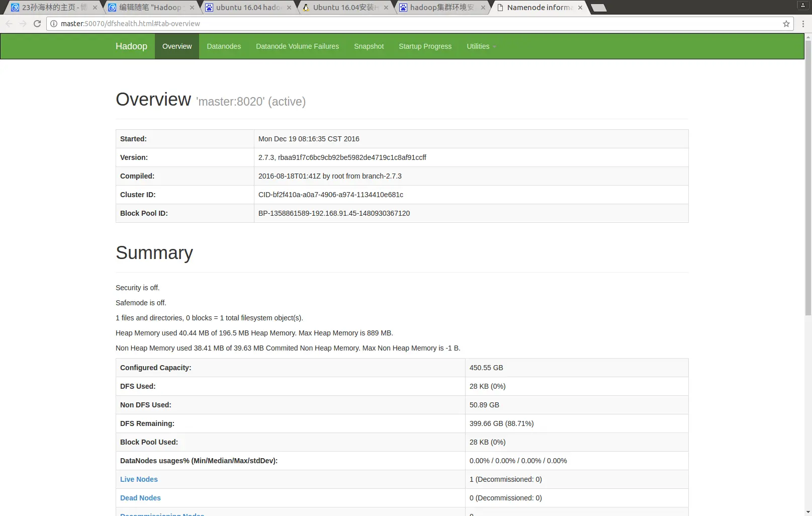Open the Chrome three-dot menu
The width and height of the screenshot is (812, 516).
[x=803, y=24]
